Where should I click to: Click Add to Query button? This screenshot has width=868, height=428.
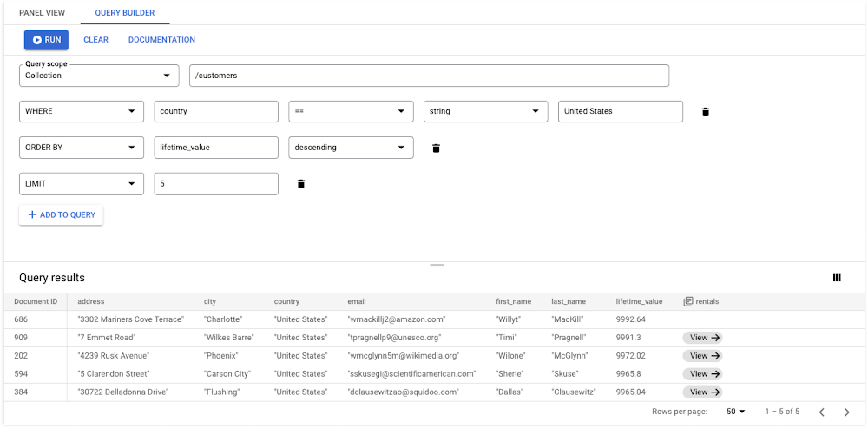tap(62, 214)
